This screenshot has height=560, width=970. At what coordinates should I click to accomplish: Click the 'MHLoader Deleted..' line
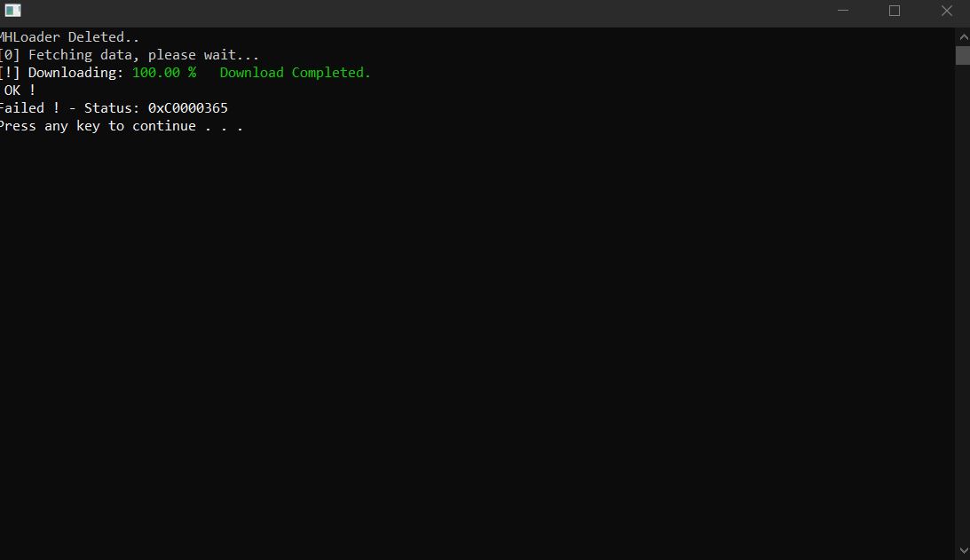pos(68,37)
